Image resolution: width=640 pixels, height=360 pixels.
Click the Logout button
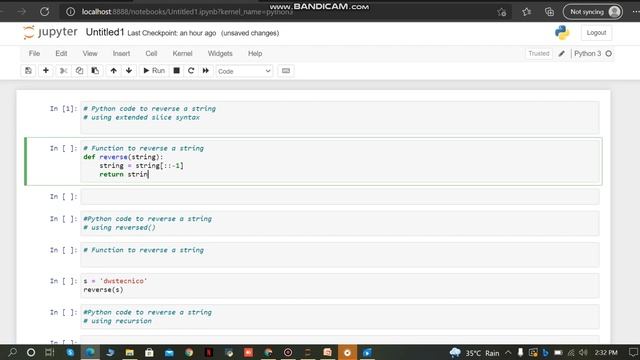[x=596, y=33]
